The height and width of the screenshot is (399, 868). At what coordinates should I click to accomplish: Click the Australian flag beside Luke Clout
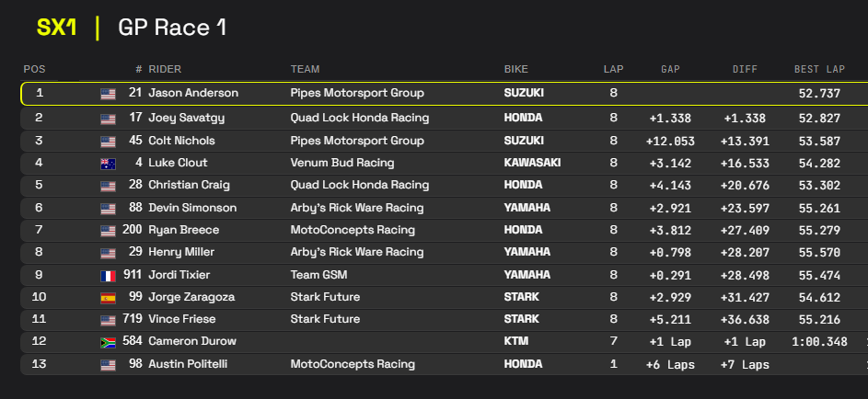click(x=108, y=164)
